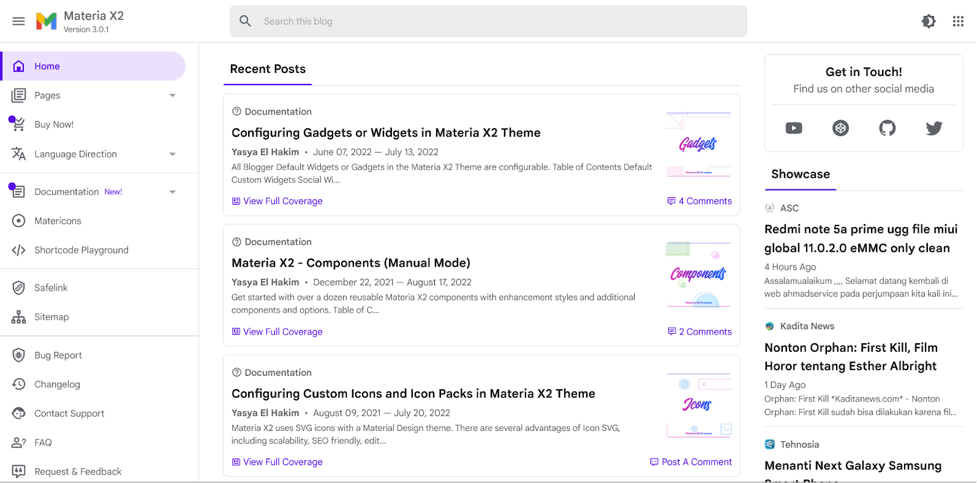Expand the Pages dropdown arrow

pyautogui.click(x=173, y=96)
